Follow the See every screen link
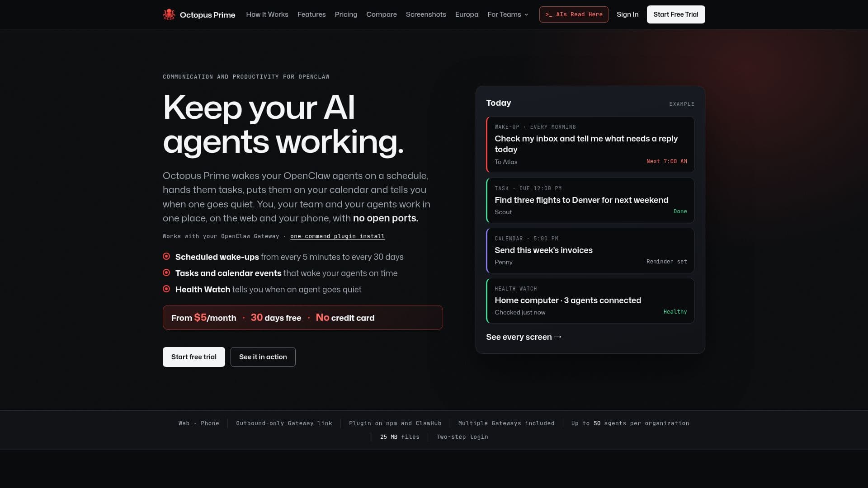Viewport: 868px width, 488px height. [524, 337]
